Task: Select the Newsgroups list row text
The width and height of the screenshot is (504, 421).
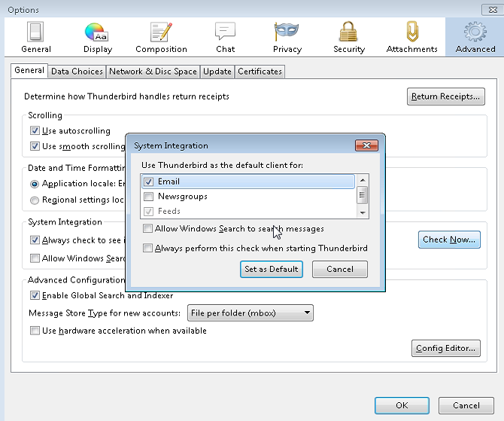Action: pyautogui.click(x=183, y=197)
